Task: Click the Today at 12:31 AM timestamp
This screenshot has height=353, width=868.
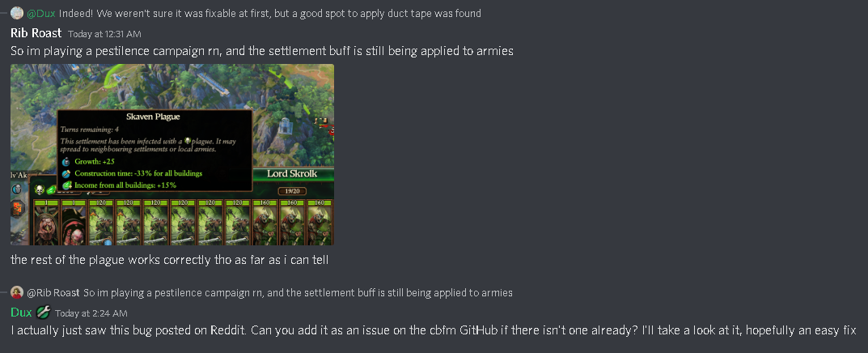Action: (x=104, y=34)
